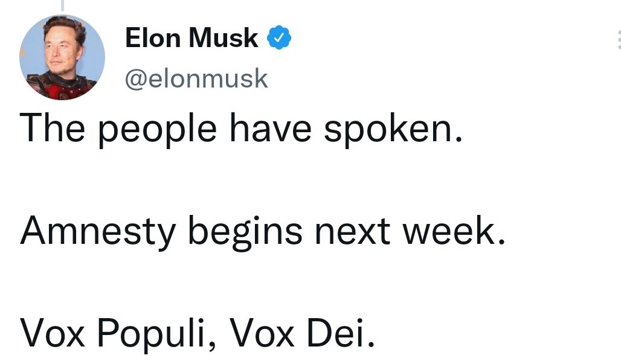Click the phrase "Vox Populi," in tweet
Screen dimensions: 621x364
(x=118, y=334)
